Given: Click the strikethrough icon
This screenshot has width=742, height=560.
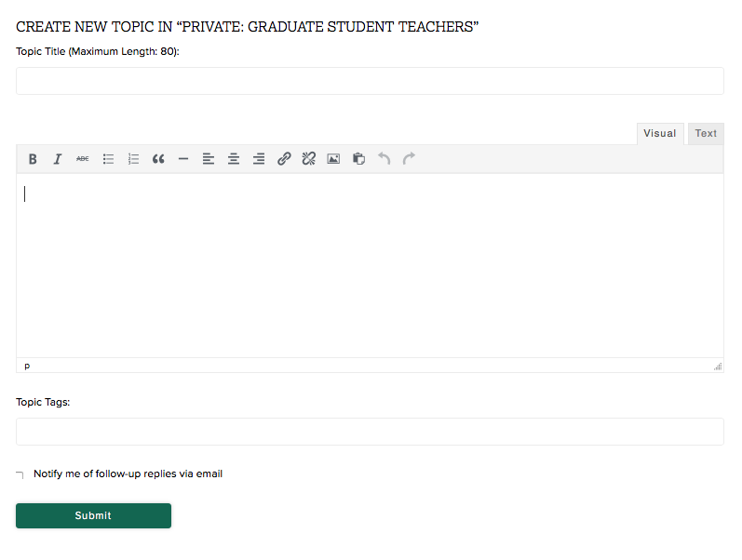Looking at the screenshot, I should (x=83, y=159).
